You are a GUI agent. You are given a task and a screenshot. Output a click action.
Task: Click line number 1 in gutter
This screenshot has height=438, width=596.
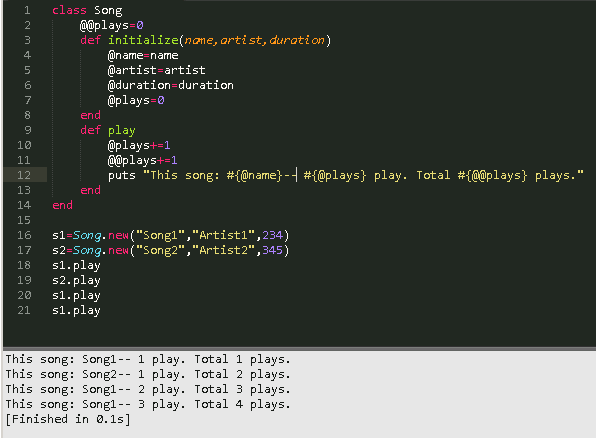tap(27, 10)
